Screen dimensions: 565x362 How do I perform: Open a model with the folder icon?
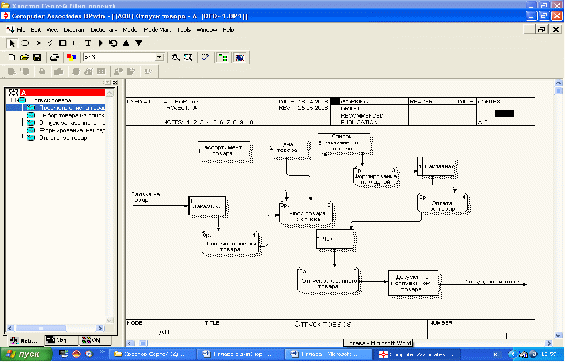tap(24, 57)
